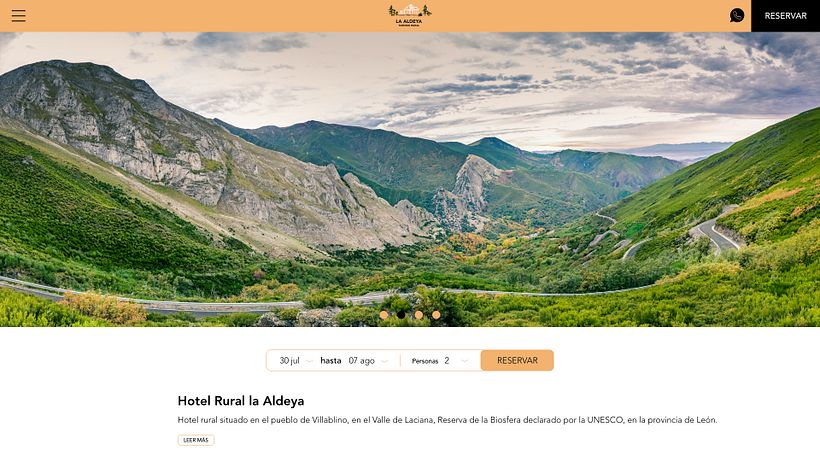Click the La Aldeya logo

click(409, 16)
